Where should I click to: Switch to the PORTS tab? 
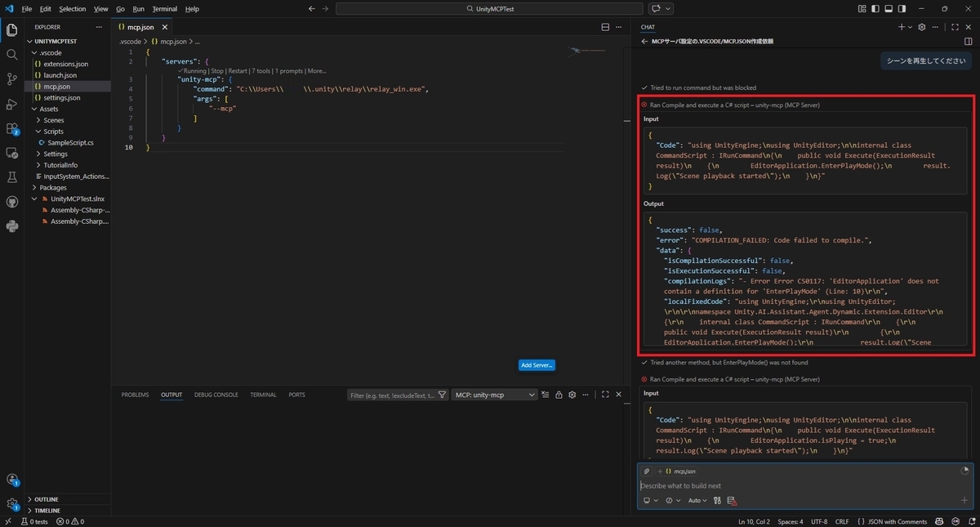point(296,395)
